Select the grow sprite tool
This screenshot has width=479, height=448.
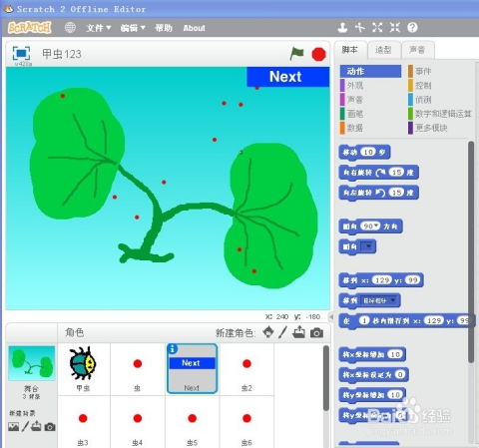pyautogui.click(x=377, y=28)
